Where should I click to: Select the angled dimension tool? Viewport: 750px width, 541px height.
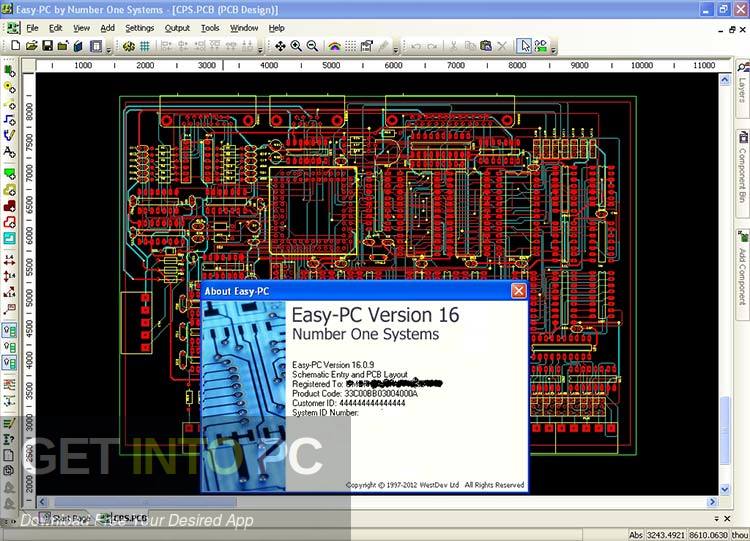(x=10, y=292)
